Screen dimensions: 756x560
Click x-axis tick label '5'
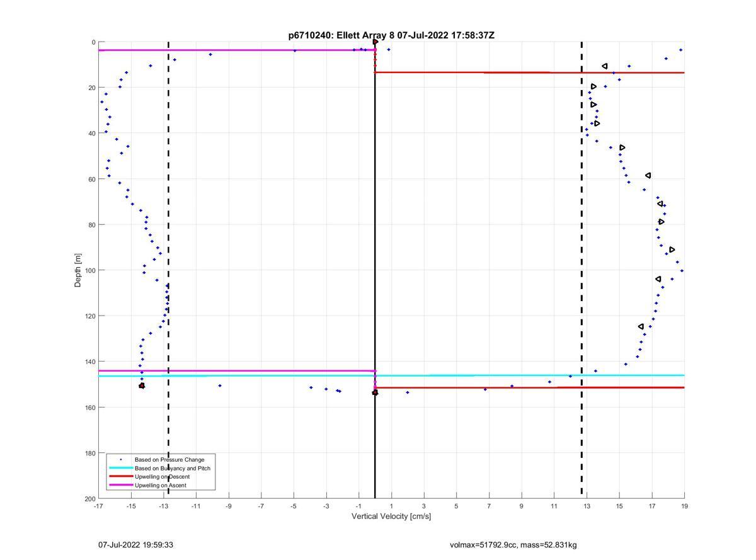click(457, 506)
